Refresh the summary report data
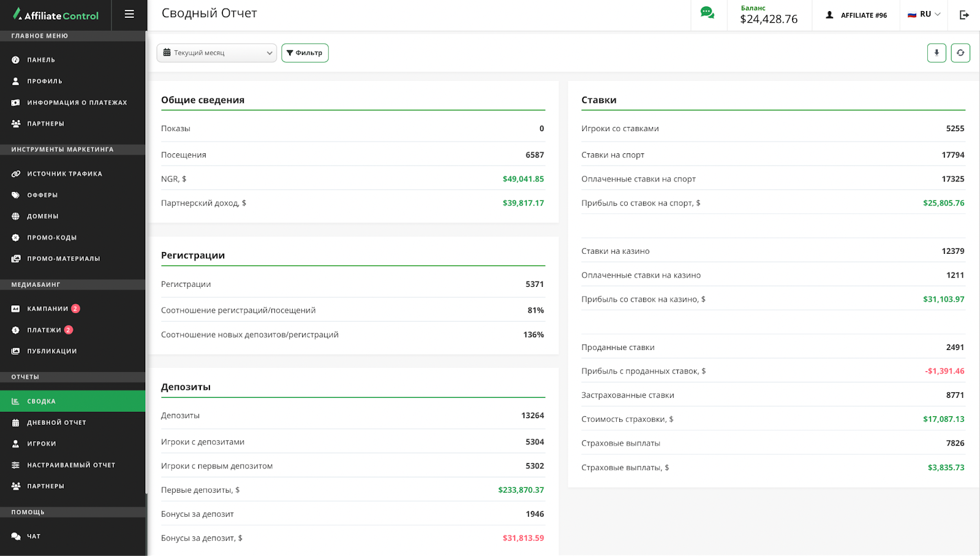980x556 pixels. [960, 53]
